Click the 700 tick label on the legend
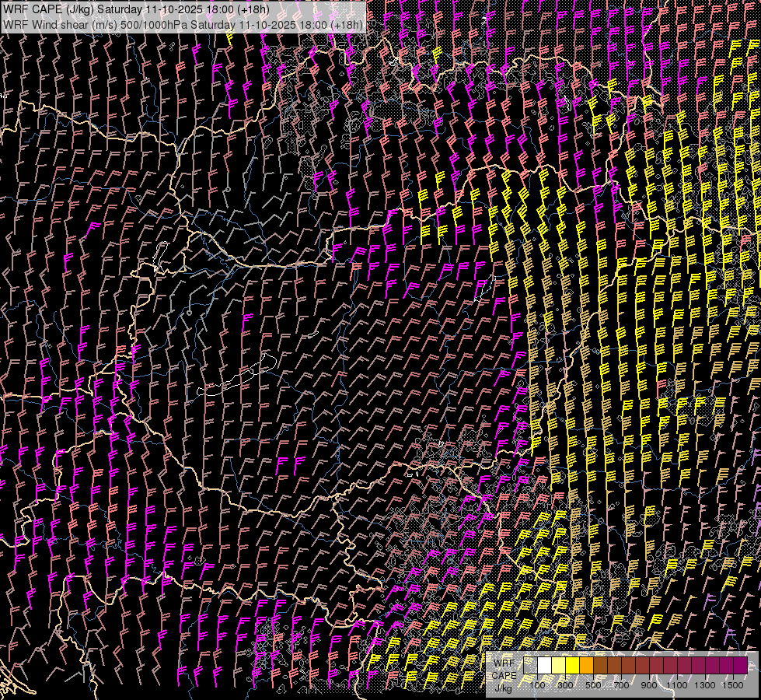Viewport: 761px width, 700px height. tap(621, 684)
